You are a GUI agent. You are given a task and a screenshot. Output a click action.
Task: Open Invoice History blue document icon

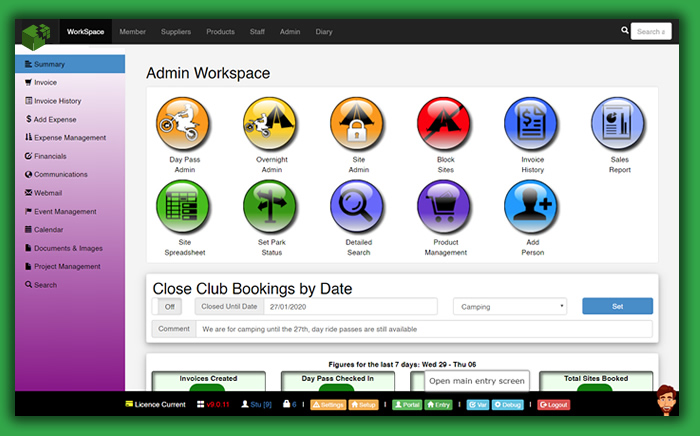531,124
